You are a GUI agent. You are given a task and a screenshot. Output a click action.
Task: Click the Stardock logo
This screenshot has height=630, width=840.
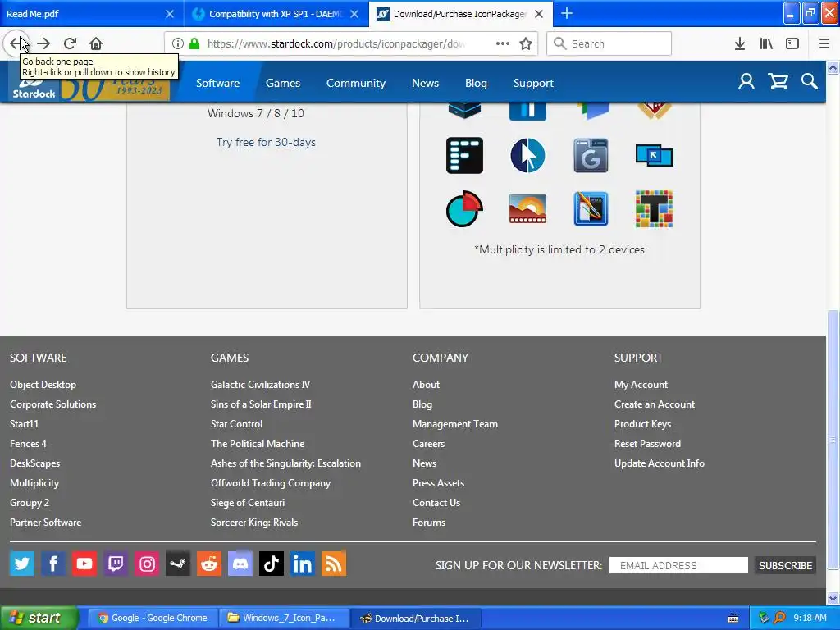34,89
